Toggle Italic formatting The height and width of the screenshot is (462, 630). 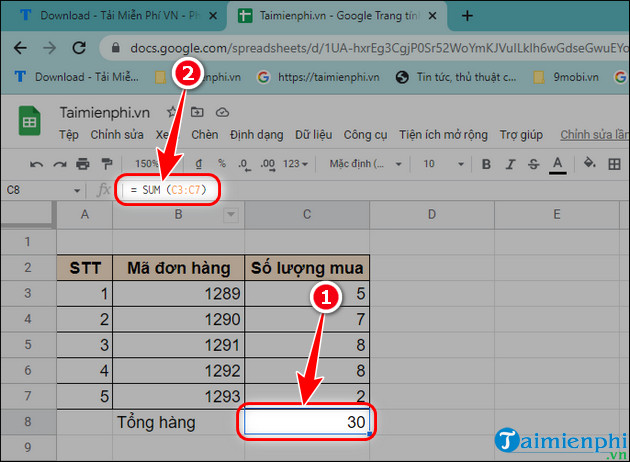pos(510,164)
